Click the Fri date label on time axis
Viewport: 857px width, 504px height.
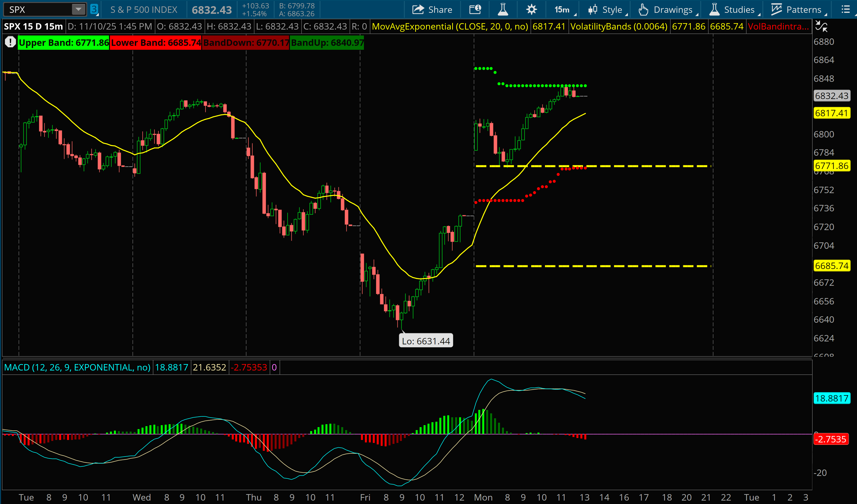365,498
